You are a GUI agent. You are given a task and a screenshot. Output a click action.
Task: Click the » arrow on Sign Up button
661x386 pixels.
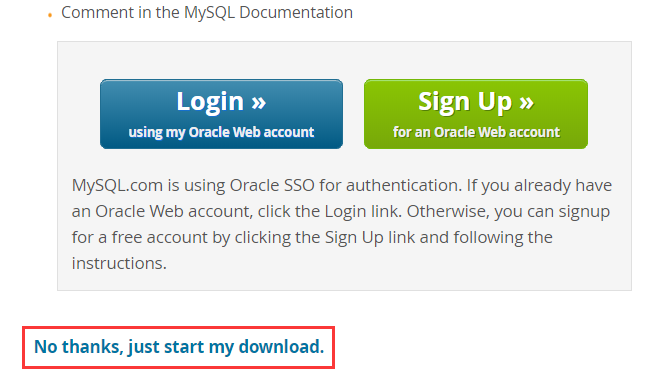coord(527,102)
